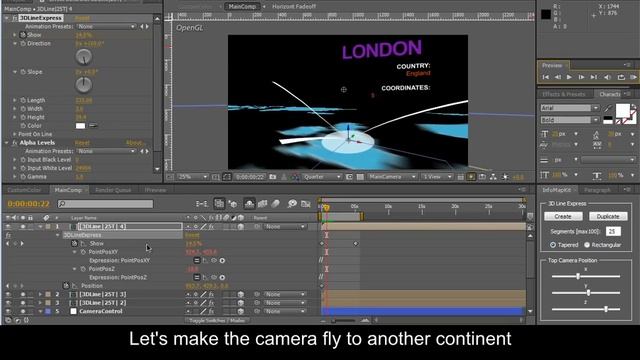Toggle 3D layer switch for [3DLine | 25T | 2]
Viewport: 640px width, 360px height.
(240, 303)
